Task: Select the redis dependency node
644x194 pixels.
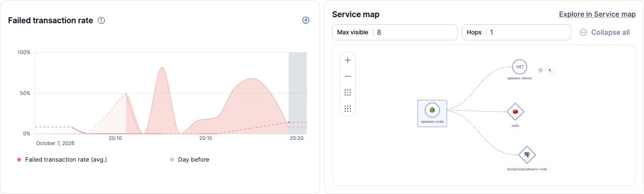Action: 516,112
